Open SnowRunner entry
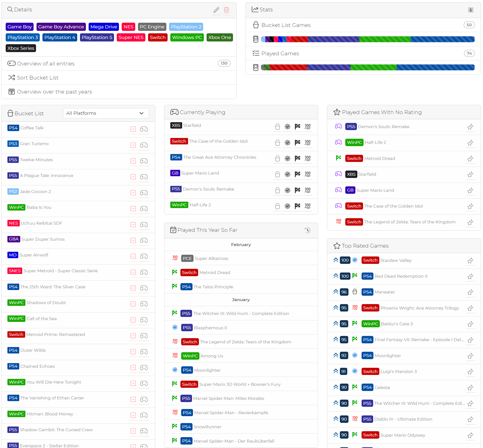 pos(207,427)
